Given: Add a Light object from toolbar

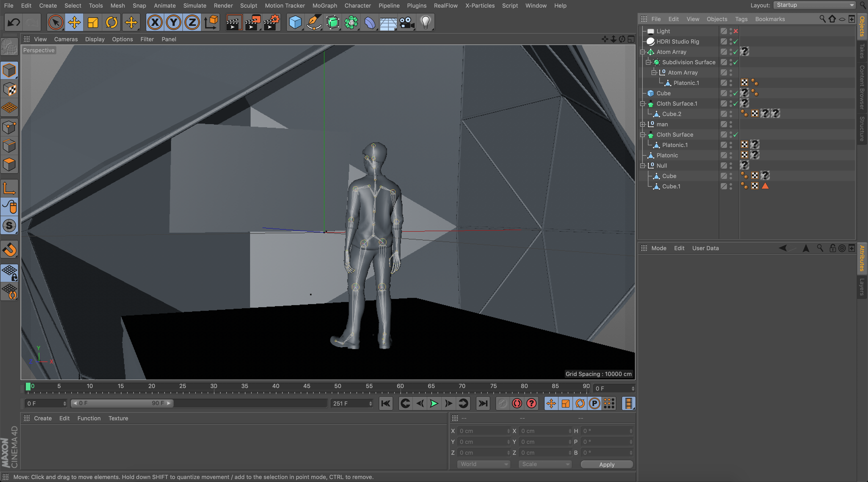Looking at the screenshot, I should [425, 22].
